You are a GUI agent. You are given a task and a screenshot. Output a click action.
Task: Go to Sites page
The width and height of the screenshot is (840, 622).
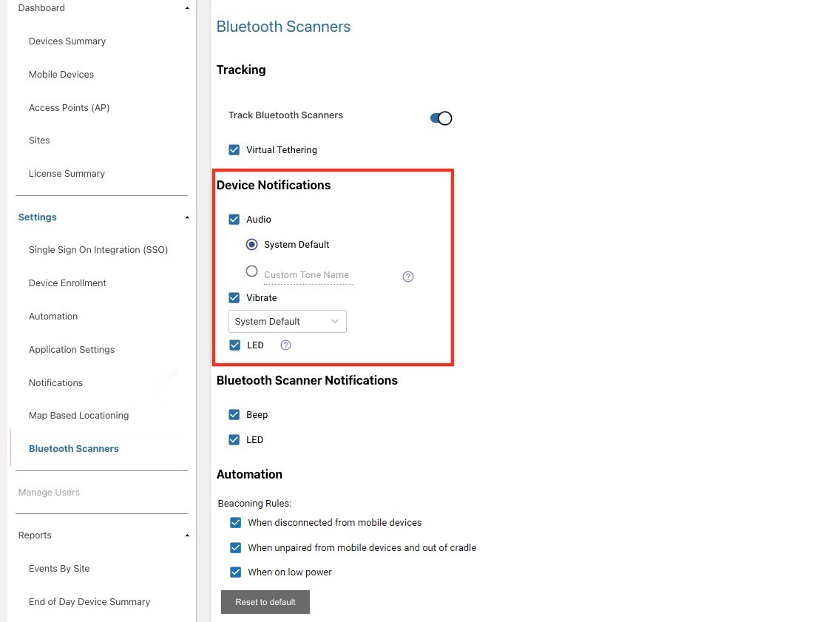click(39, 141)
